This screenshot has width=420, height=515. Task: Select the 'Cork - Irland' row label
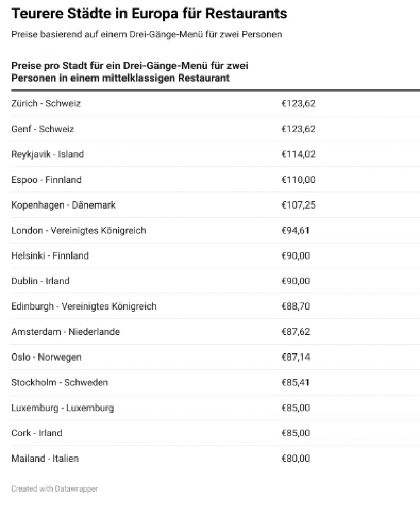pyautogui.click(x=37, y=433)
